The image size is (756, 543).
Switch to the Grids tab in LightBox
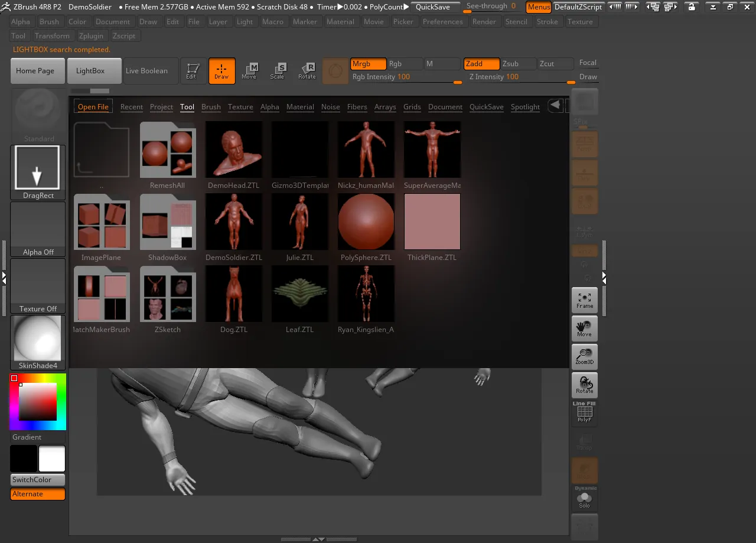click(x=412, y=107)
